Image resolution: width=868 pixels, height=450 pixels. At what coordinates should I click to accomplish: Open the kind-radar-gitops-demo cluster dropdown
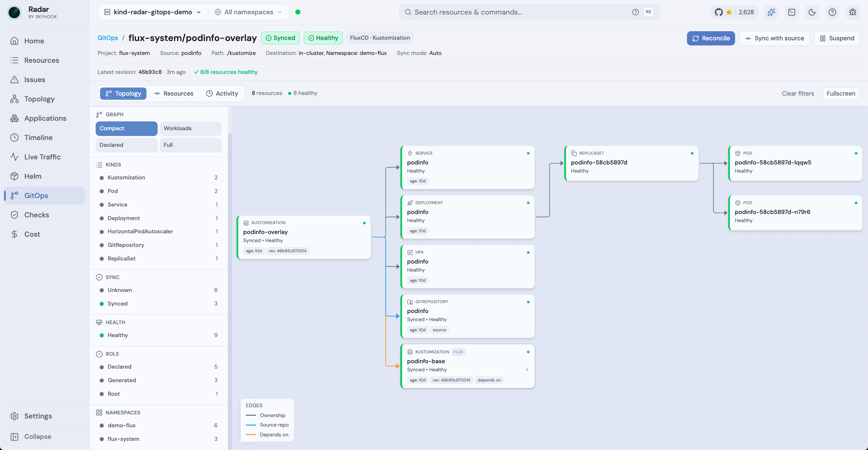[153, 12]
